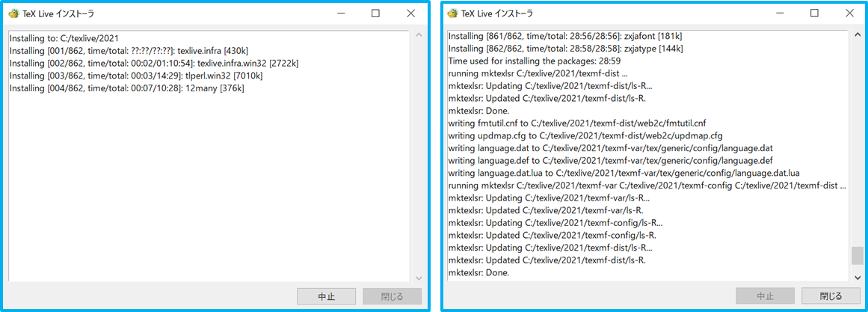Click the scrollbar thumb in right log pane
The width and height of the screenshot is (868, 312).
pyautogui.click(x=857, y=256)
